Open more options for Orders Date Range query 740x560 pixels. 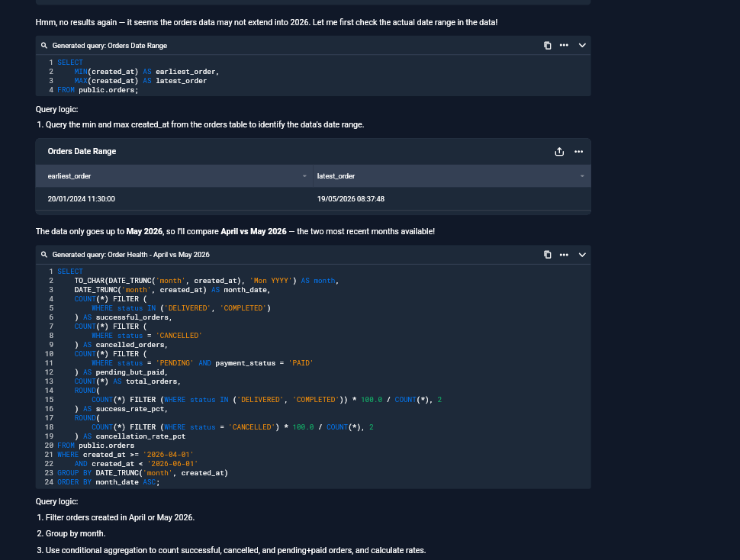[x=564, y=45]
